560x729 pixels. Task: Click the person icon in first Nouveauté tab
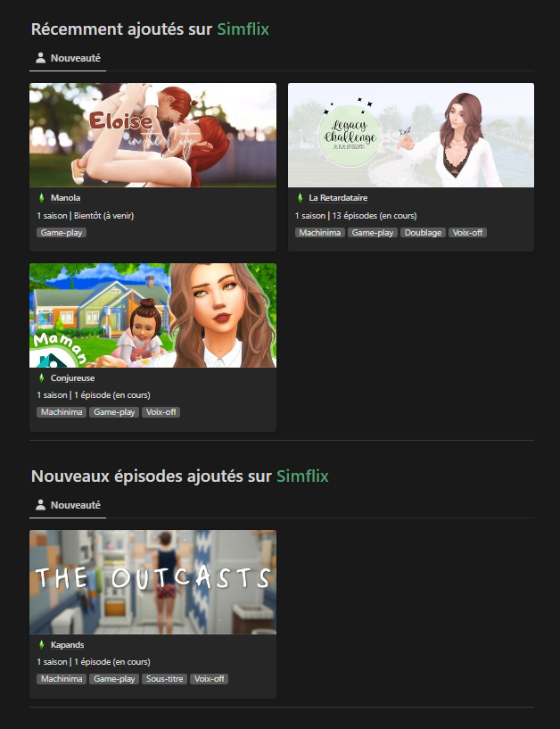tap(41, 58)
